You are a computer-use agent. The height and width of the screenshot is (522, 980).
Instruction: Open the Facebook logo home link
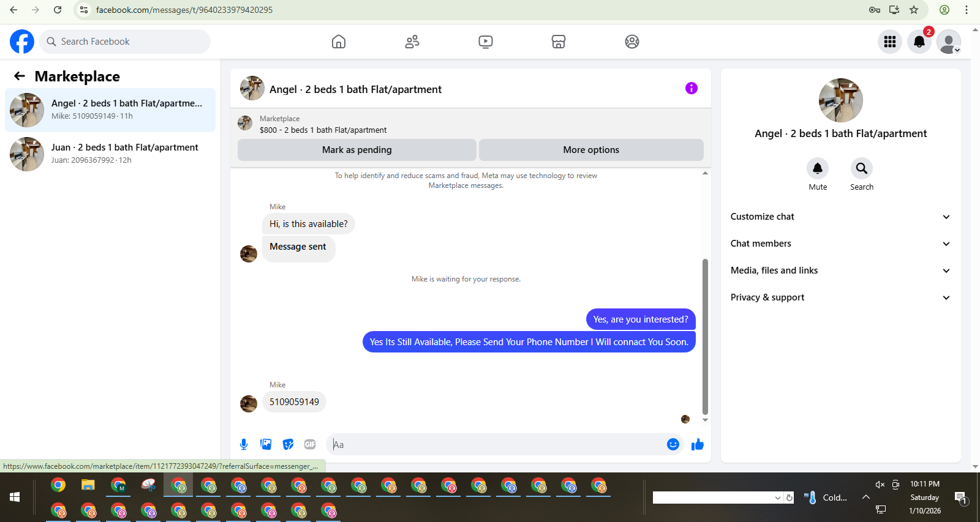click(x=22, y=42)
